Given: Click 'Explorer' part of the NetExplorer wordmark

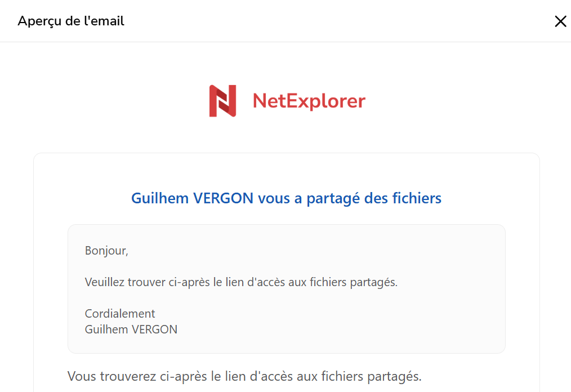Looking at the screenshot, I should pos(326,101).
